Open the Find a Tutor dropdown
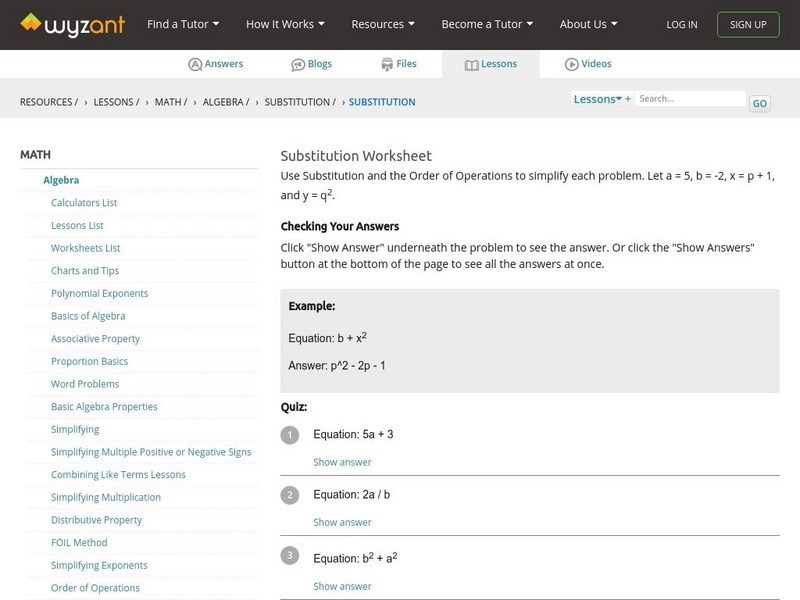 tap(181, 24)
